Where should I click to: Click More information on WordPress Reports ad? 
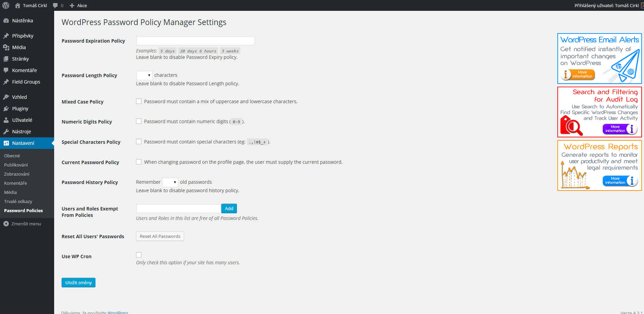pos(620,181)
